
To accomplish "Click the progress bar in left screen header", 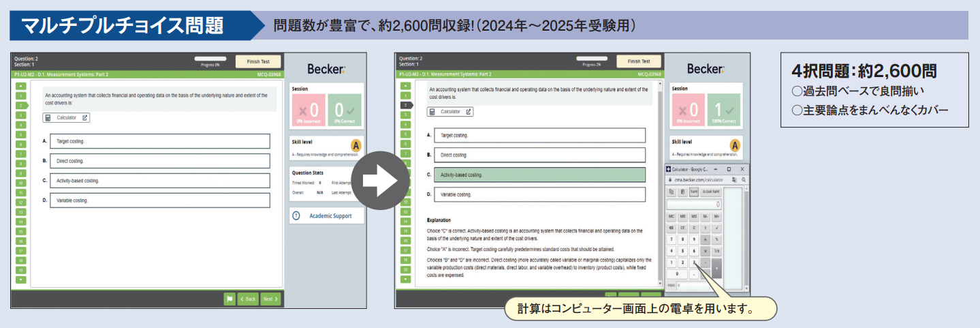I will (210, 59).
